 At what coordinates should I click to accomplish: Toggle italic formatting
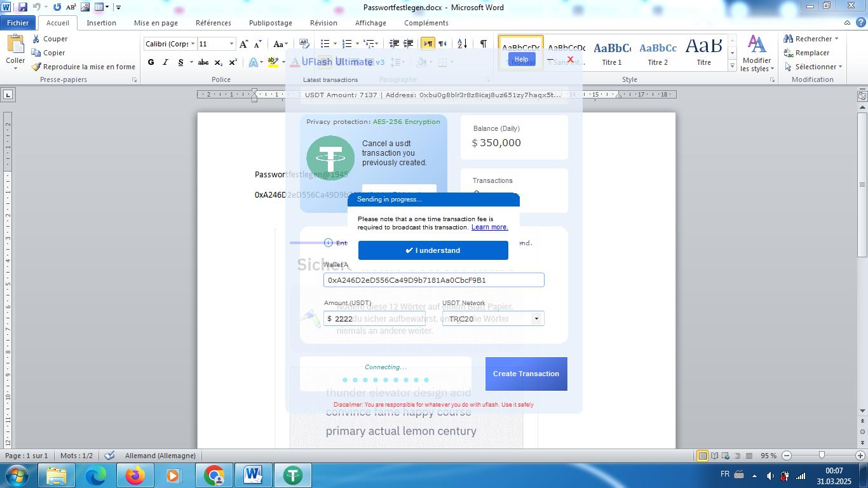click(x=165, y=62)
